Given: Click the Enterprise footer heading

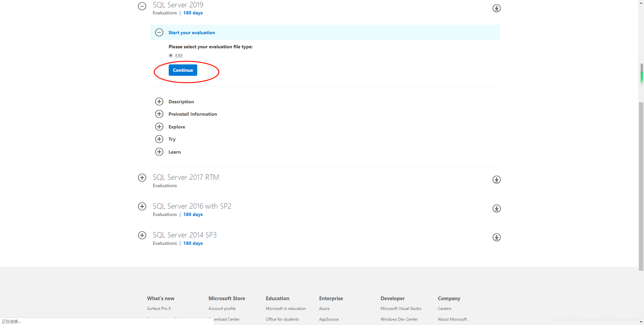Looking at the screenshot, I should (x=331, y=299).
